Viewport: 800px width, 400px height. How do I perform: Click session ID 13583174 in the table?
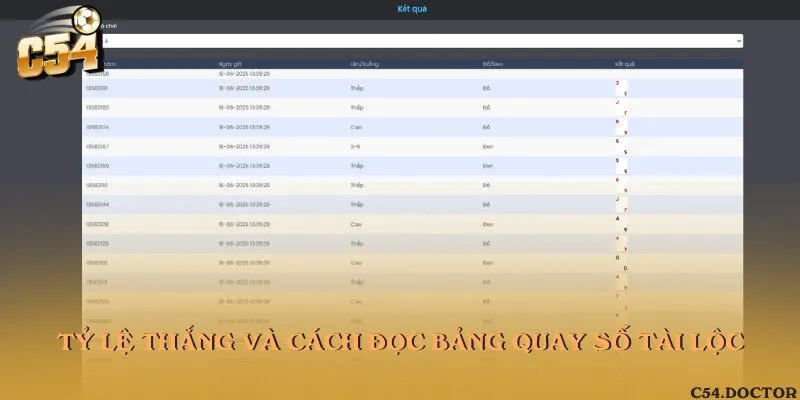click(x=98, y=127)
